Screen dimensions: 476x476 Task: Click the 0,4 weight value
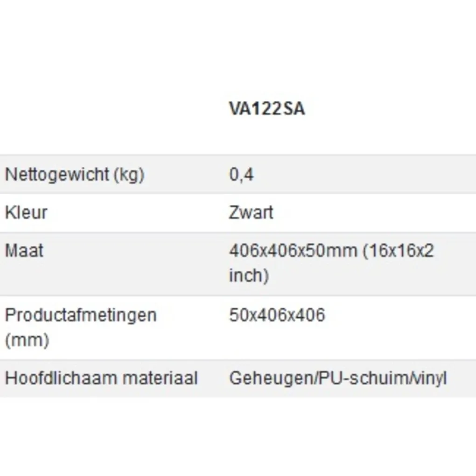click(241, 175)
